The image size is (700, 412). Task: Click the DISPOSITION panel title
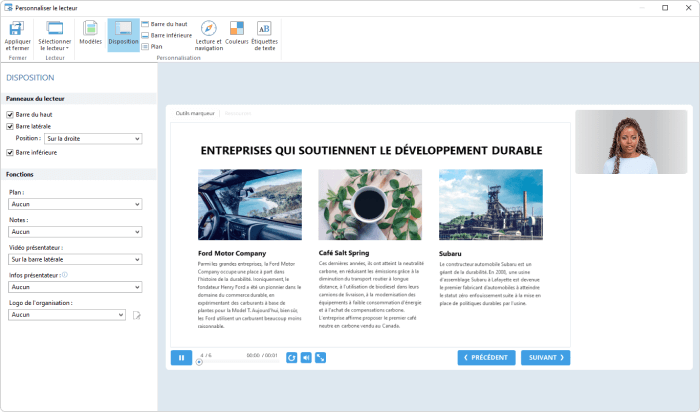point(30,78)
